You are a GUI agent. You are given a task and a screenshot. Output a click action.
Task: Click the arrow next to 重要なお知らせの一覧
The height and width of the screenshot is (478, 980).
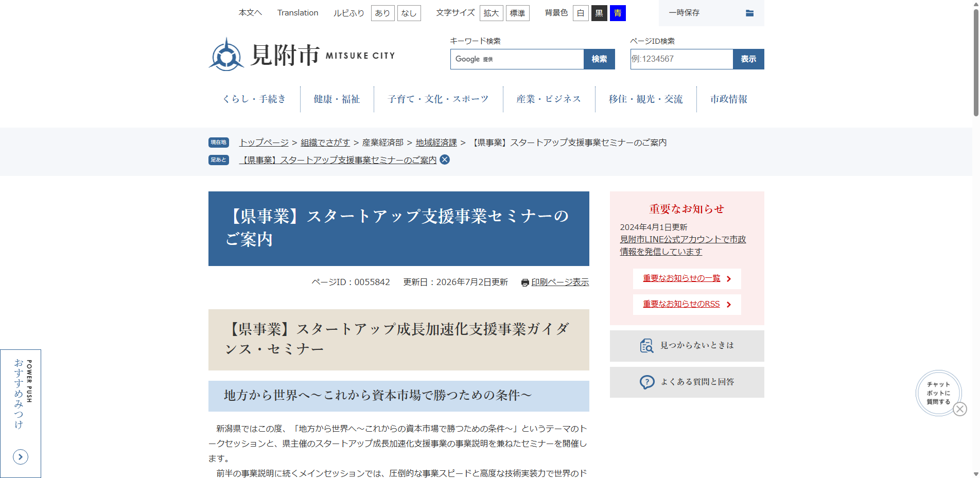point(729,279)
